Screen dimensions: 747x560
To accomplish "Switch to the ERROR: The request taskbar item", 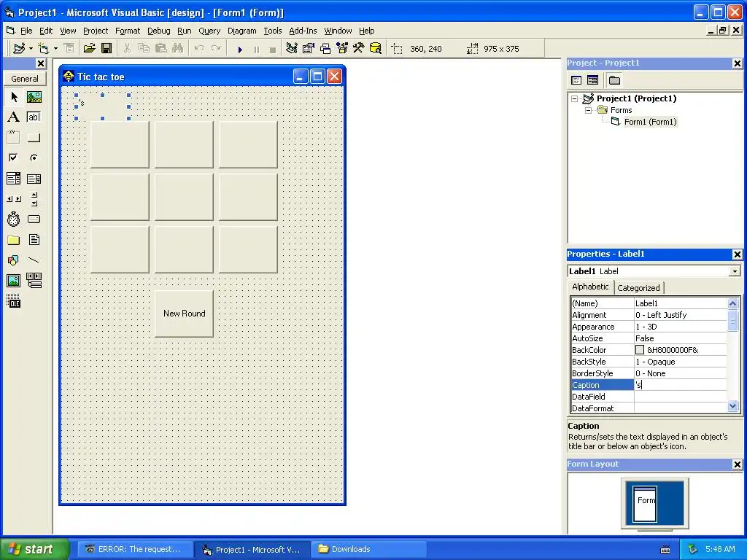I will point(135,549).
